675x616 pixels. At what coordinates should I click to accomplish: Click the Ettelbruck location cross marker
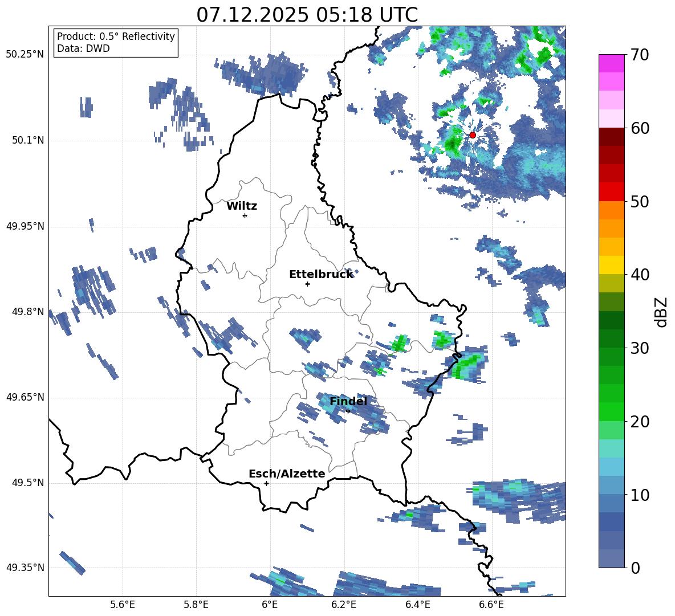(307, 284)
